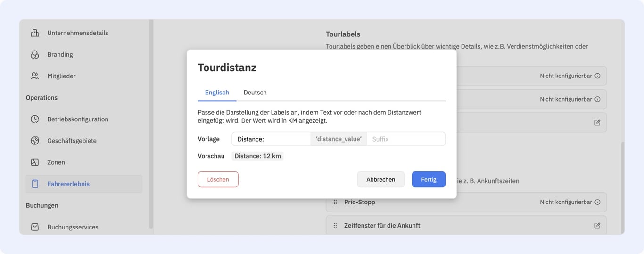The width and height of the screenshot is (644, 254).
Task: Click the 'distance_value' placeholder chip
Action: [339, 139]
